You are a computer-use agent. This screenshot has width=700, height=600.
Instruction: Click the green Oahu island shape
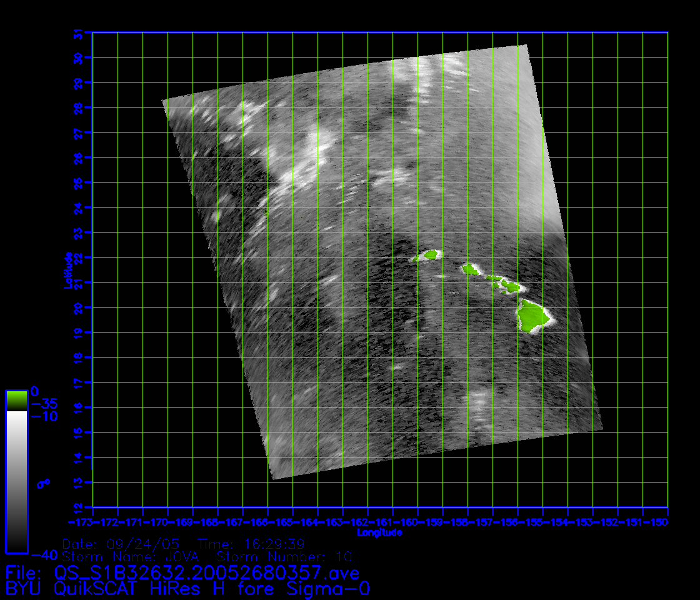(469, 269)
